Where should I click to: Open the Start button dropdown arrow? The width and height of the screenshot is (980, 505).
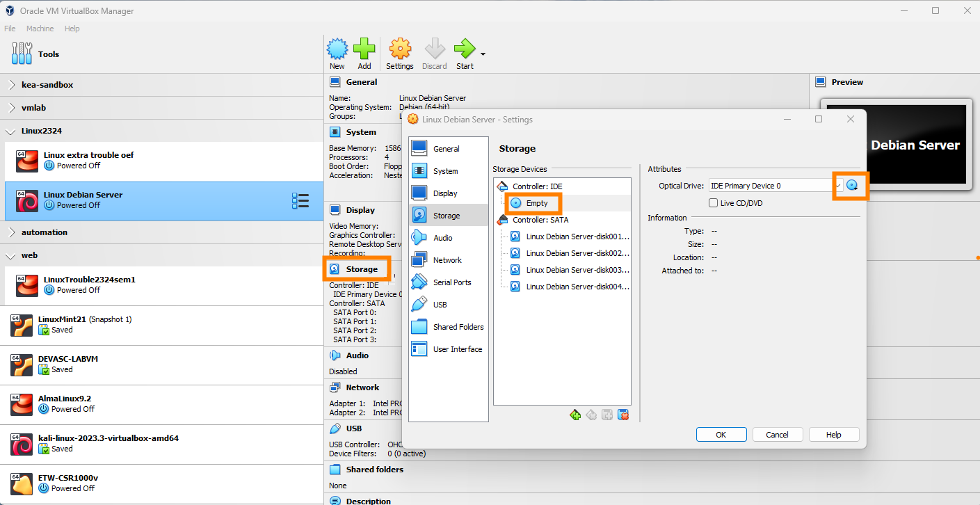[x=483, y=54]
